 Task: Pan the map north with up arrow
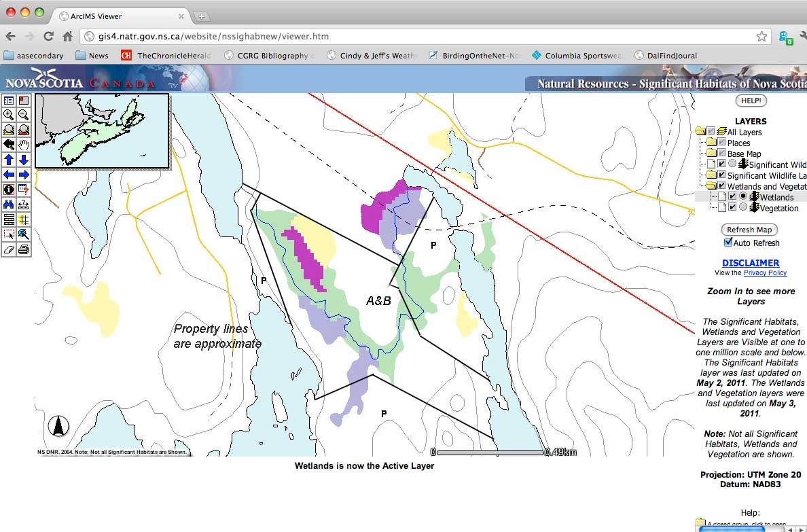[9, 160]
